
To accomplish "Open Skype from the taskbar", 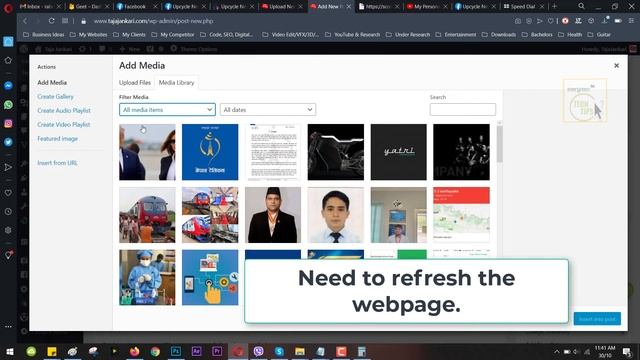I will tap(279, 351).
